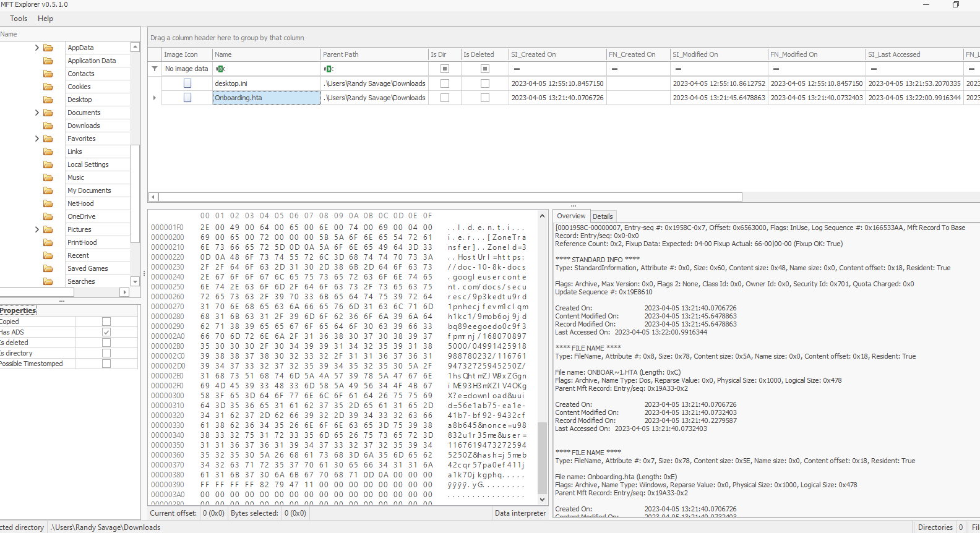Image resolution: width=980 pixels, height=533 pixels.
Task: Click the OneDrive folder icon
Action: 48,216
